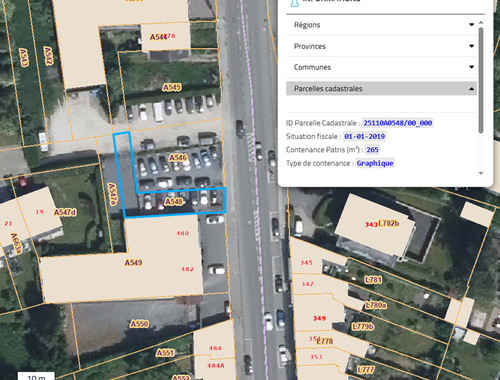This screenshot has height=380, width=500.
Task: Click parcel label L777 on map
Action: pyautogui.click(x=366, y=370)
